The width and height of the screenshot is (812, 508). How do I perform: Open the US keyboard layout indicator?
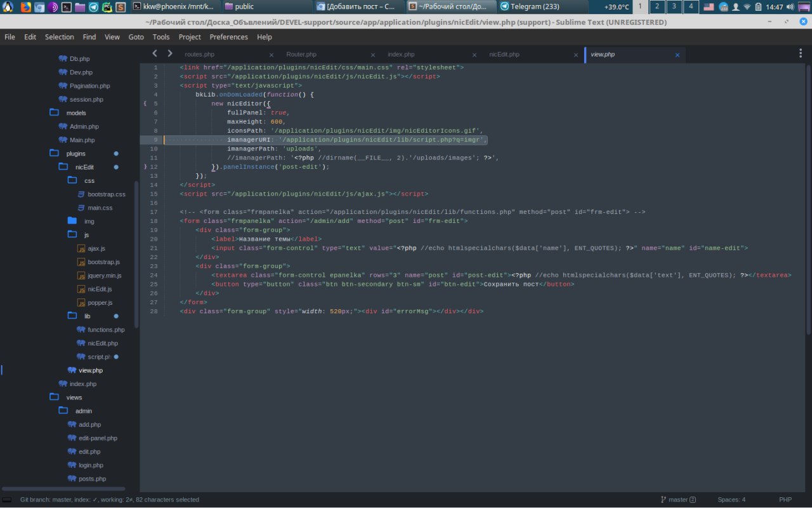pyautogui.click(x=709, y=6)
